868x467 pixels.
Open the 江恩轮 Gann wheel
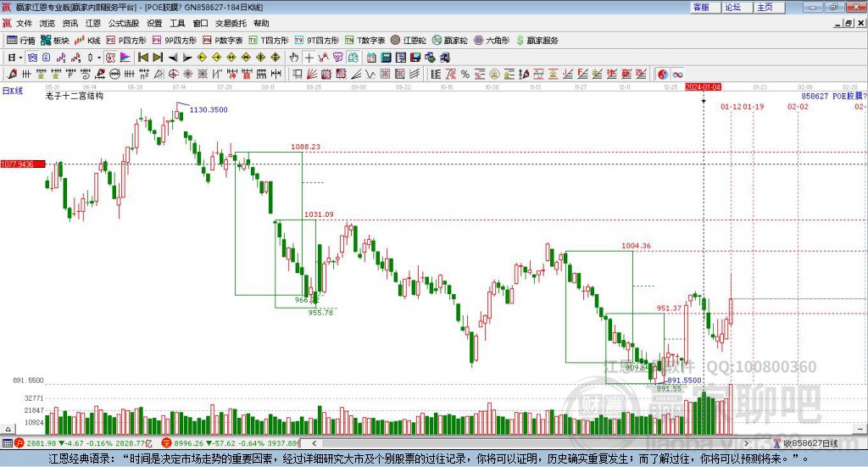pos(409,41)
